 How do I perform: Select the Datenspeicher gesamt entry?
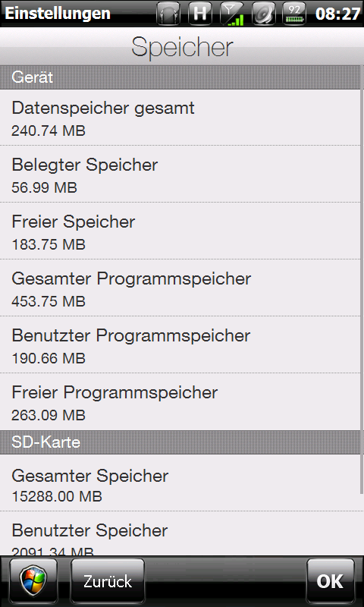pos(180,118)
